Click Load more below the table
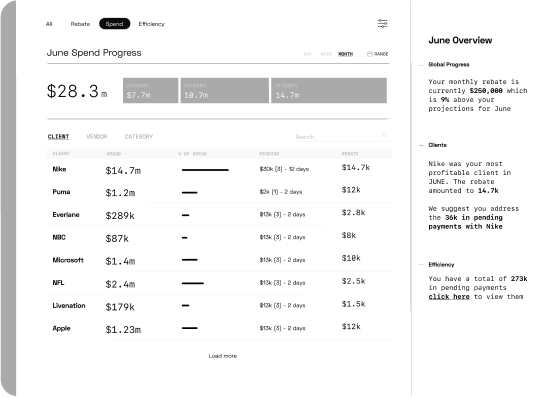This screenshot has height=397, width=541. (223, 356)
